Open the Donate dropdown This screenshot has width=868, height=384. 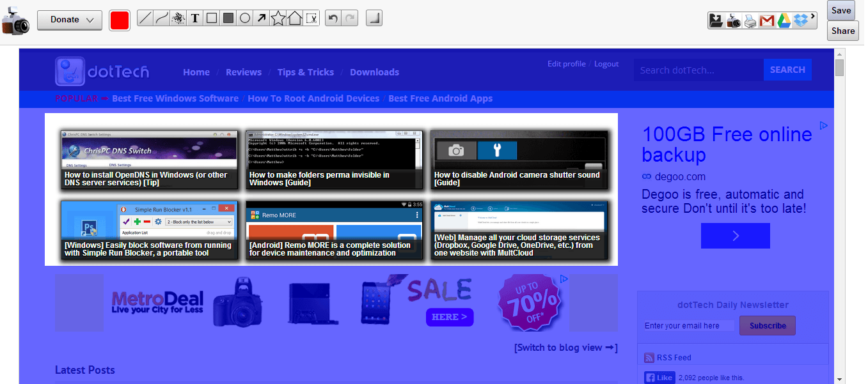(70, 20)
